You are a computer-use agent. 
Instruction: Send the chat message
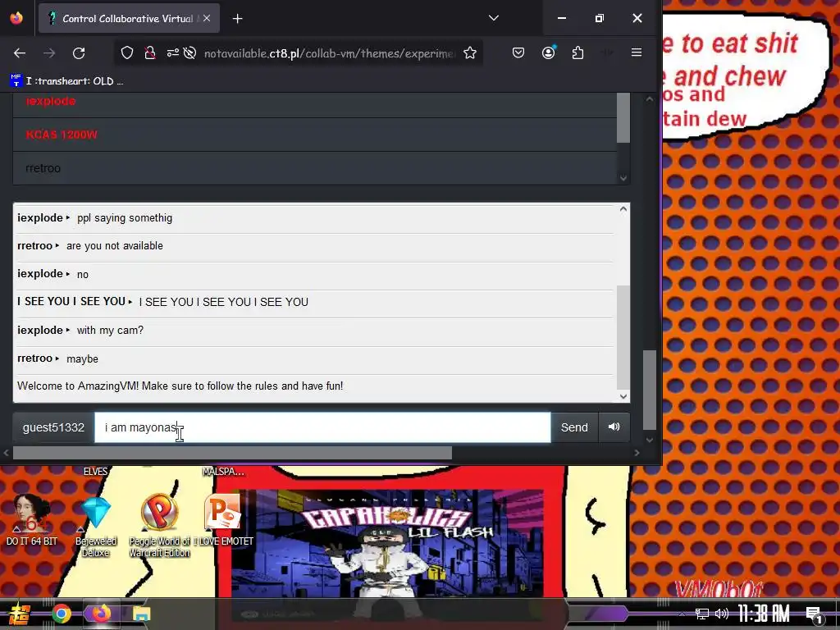(x=574, y=427)
